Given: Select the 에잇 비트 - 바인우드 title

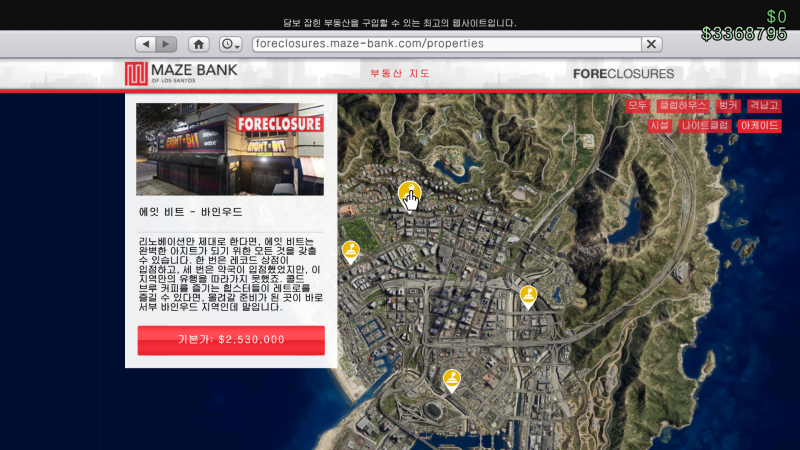Looking at the screenshot, I should [191, 212].
